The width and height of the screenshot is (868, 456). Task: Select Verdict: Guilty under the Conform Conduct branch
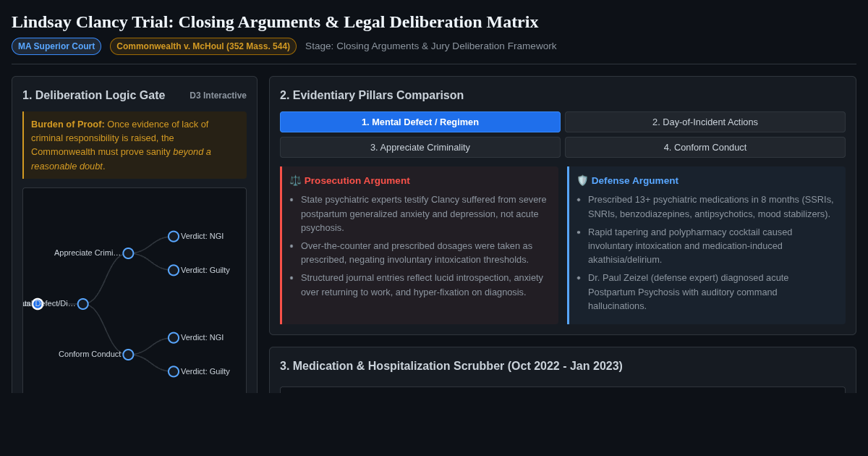[174, 371]
